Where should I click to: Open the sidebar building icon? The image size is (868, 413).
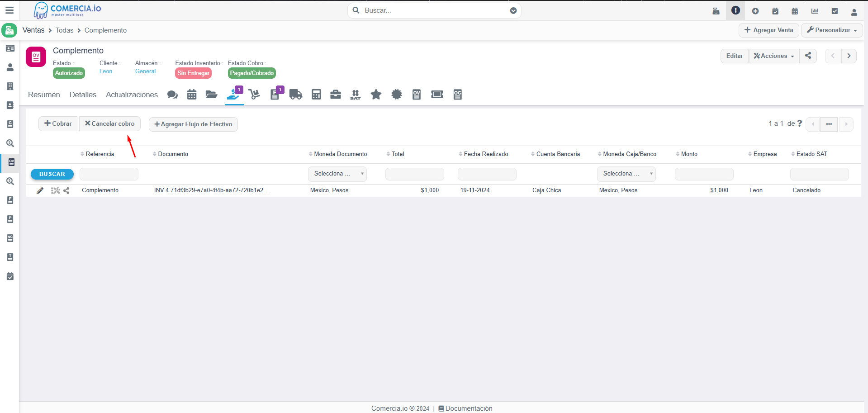[x=10, y=86]
